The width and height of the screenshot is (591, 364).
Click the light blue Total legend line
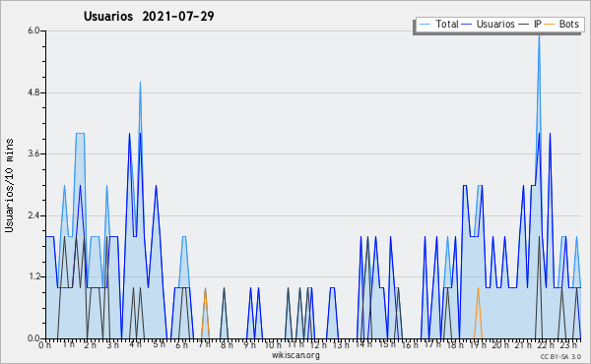coord(425,25)
